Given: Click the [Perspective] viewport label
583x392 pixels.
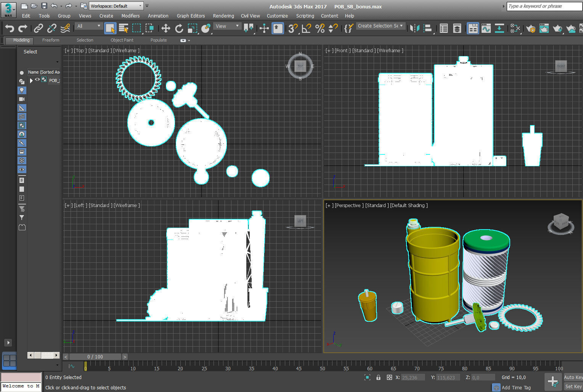Looking at the screenshot, I should [x=349, y=206].
